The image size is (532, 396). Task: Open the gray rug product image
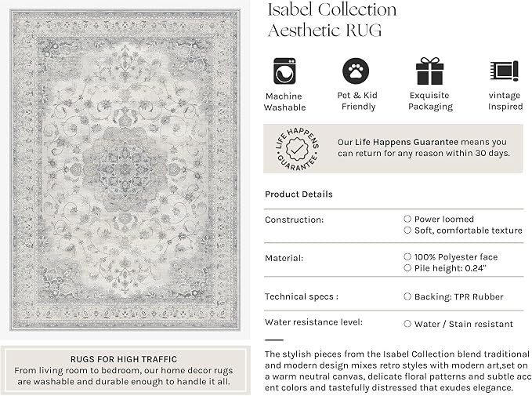pyautogui.click(x=125, y=170)
